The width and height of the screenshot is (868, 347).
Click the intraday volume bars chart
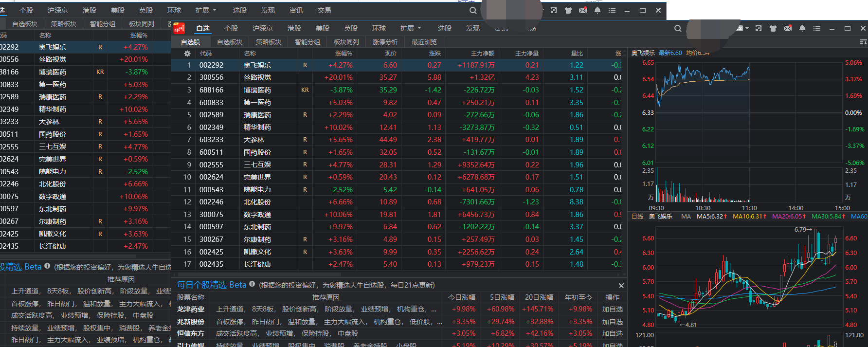[x=749, y=185]
